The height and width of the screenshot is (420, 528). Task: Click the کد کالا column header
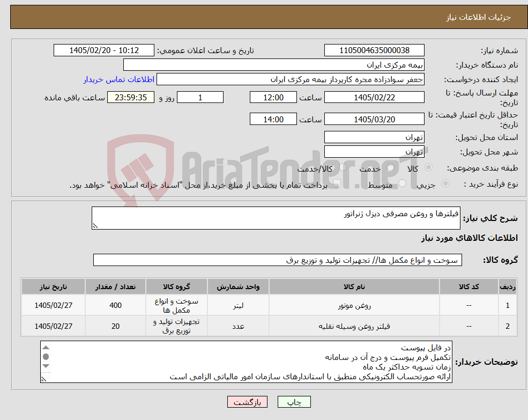[468, 286]
